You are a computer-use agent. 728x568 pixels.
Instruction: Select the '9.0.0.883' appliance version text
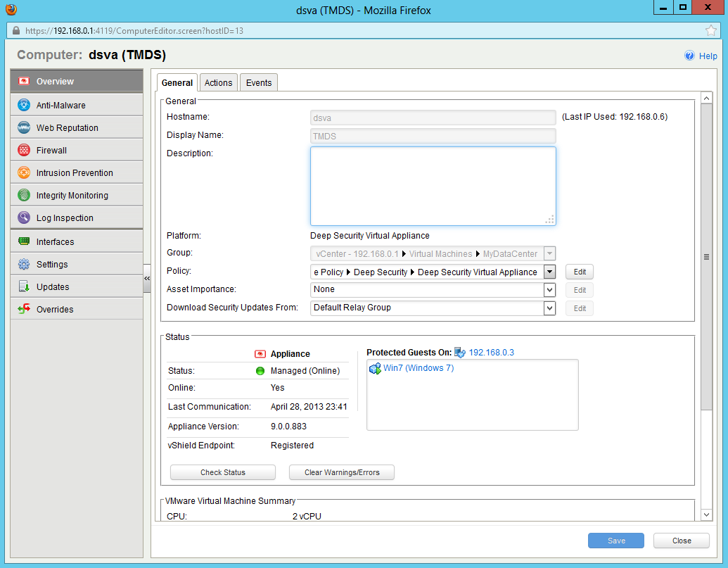tap(288, 427)
